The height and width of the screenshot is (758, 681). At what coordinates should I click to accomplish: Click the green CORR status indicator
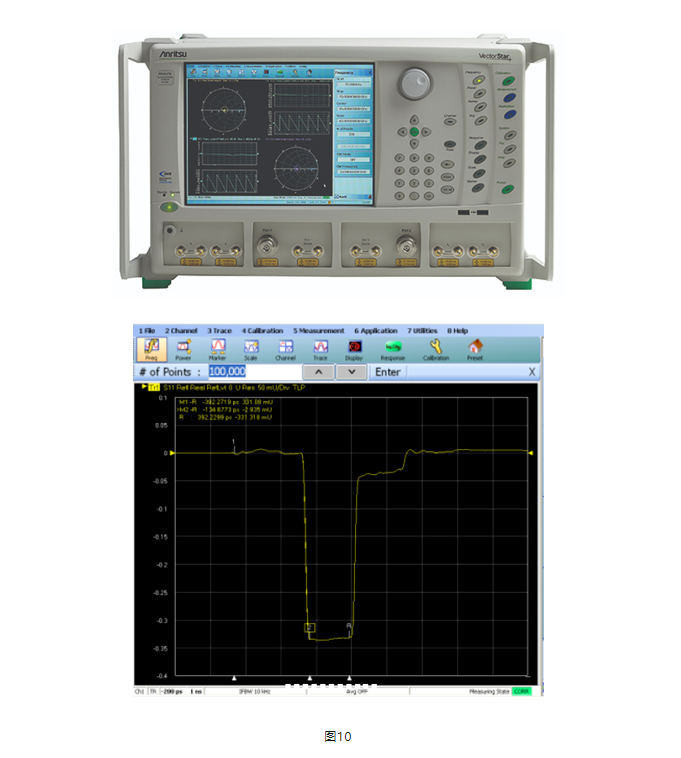click(522, 691)
